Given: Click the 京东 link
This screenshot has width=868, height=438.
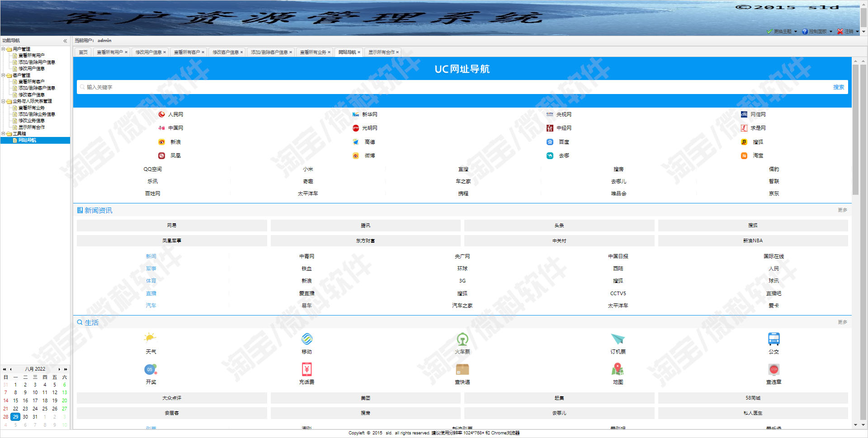Looking at the screenshot, I should pyautogui.click(x=774, y=193).
